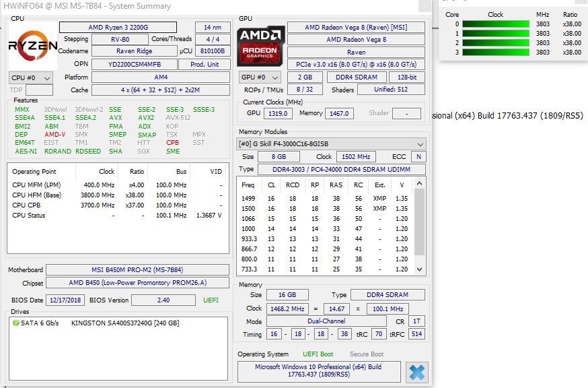588x388 pixels.
Task: Click the memory clock 1468.2 MHz field
Action: (x=287, y=309)
